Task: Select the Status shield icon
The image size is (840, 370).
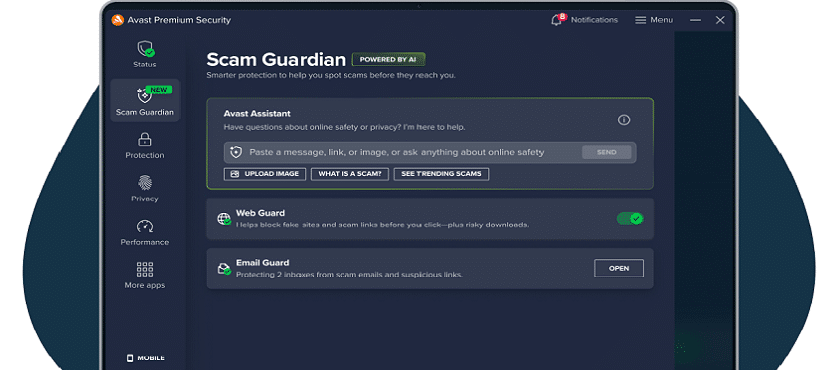Action: pos(145,49)
